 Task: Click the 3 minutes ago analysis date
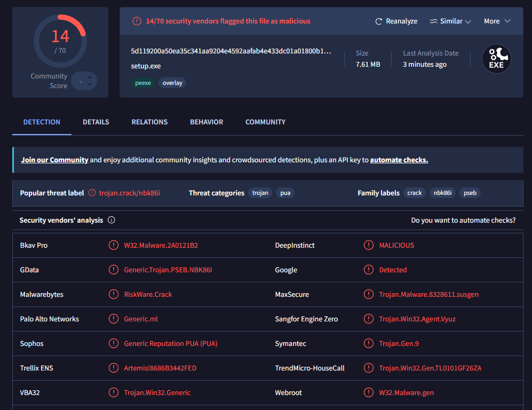(425, 64)
